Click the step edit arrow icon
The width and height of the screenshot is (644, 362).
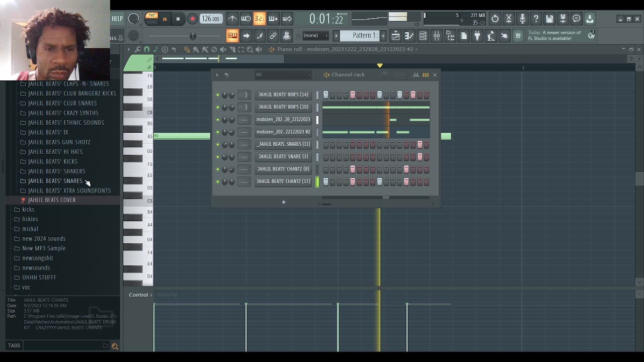pos(246,36)
